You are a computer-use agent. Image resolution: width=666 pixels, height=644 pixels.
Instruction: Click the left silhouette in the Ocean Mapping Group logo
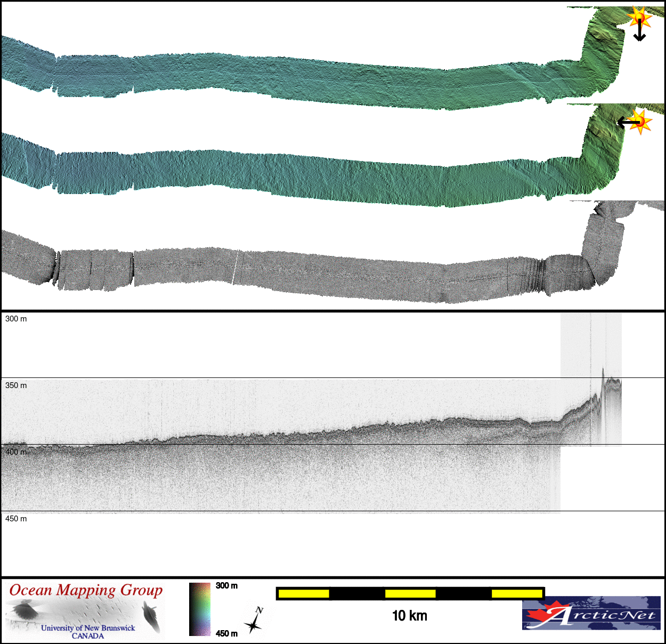coord(23,610)
